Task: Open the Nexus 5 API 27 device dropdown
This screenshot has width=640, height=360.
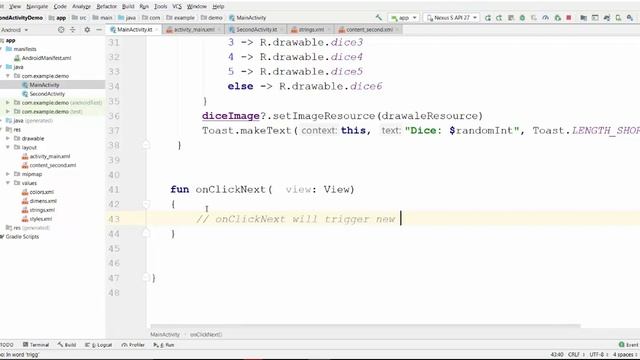Action: [x=451, y=18]
